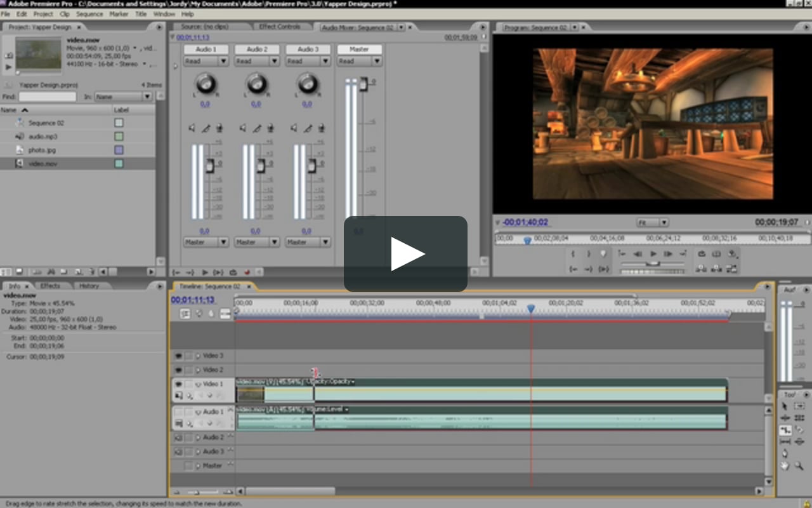Toggle the lock box on Master track
This screenshot has height=508, width=812.
[x=188, y=465]
